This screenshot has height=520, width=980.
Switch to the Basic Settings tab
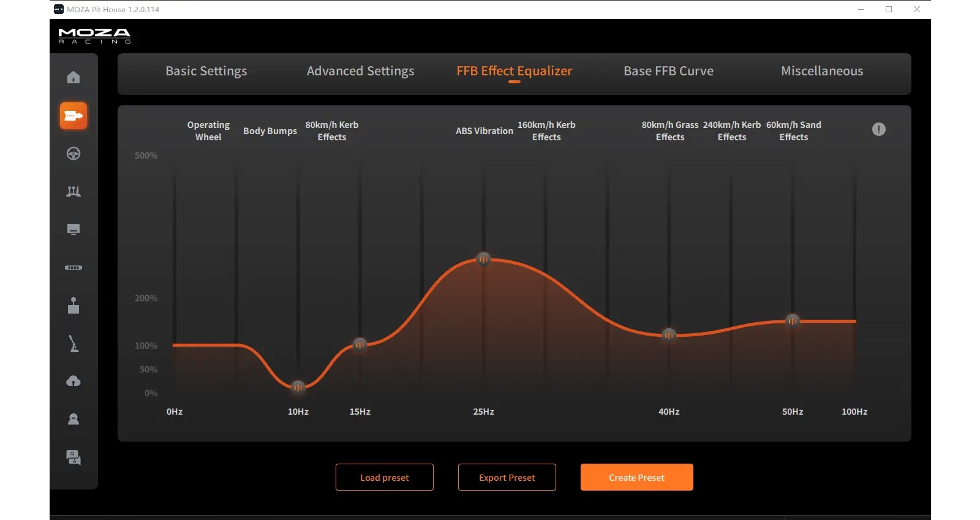coord(206,71)
